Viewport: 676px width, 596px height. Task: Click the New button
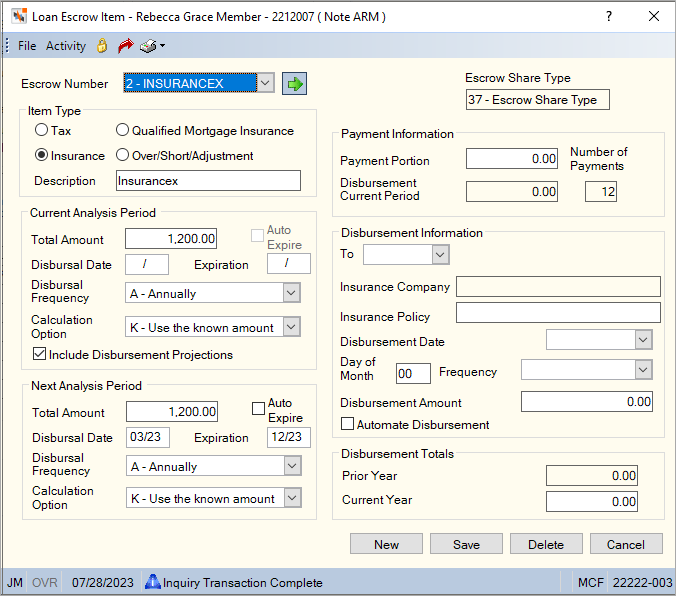pyautogui.click(x=386, y=544)
